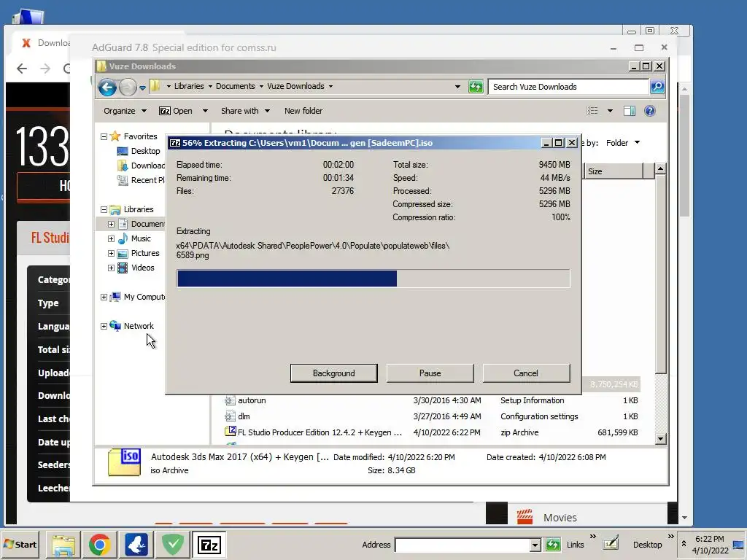The width and height of the screenshot is (747, 560).
Task: Click the Pictures library icon
Action: tap(123, 253)
